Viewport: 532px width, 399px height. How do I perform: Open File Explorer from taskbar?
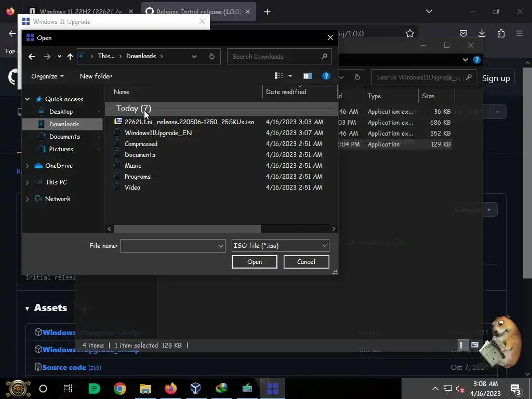145,389
